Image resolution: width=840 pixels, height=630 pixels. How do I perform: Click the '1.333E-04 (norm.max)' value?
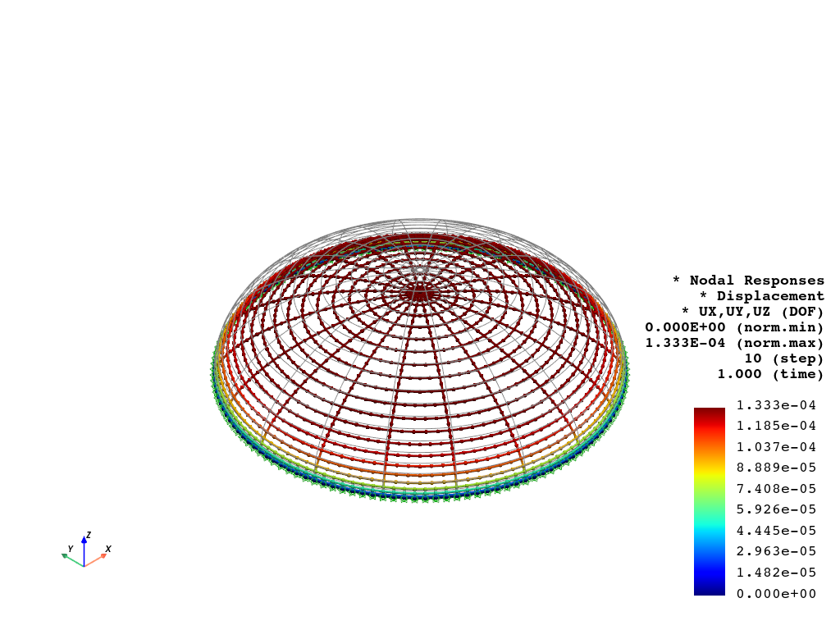coord(734,342)
